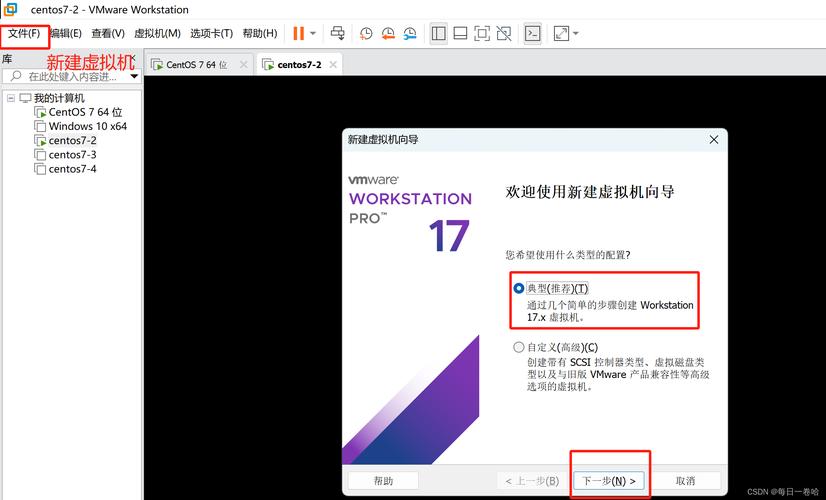
Task: Close the 新建虚拟机向导 dialog
Action: [x=714, y=140]
